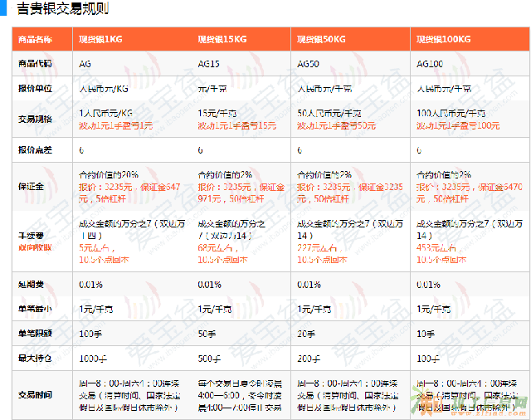This screenshot has width=531, height=420.
Task: Click the AG100 product code cell
Action: 429,64
